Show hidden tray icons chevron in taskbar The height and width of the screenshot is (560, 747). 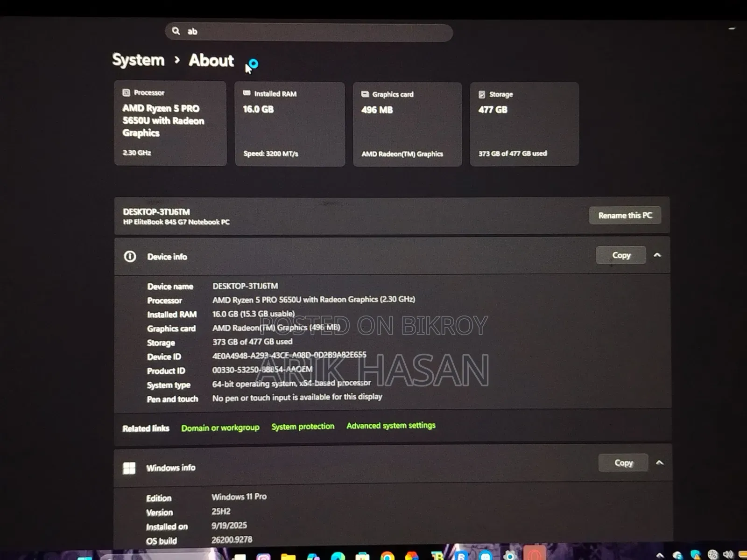tap(660, 555)
